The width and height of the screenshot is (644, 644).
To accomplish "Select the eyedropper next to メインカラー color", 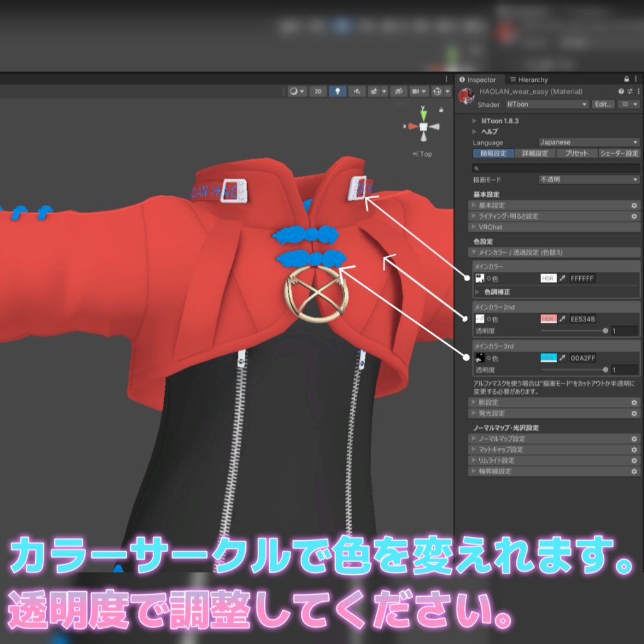I will point(563,278).
